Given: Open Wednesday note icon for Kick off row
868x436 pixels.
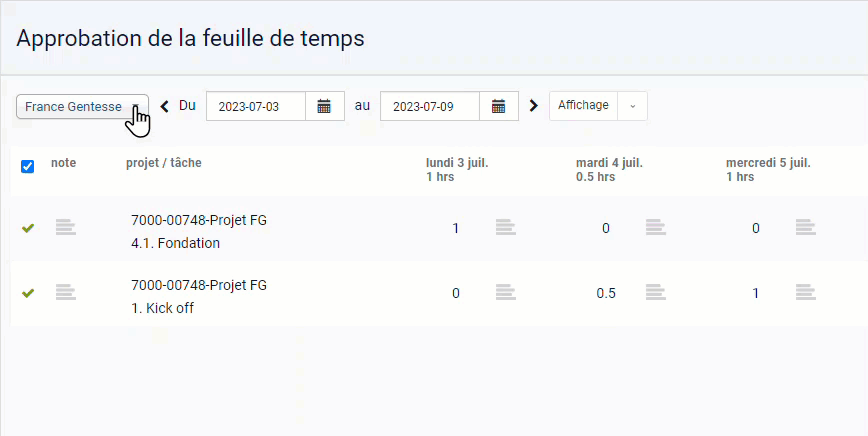Looking at the screenshot, I should coord(805,292).
